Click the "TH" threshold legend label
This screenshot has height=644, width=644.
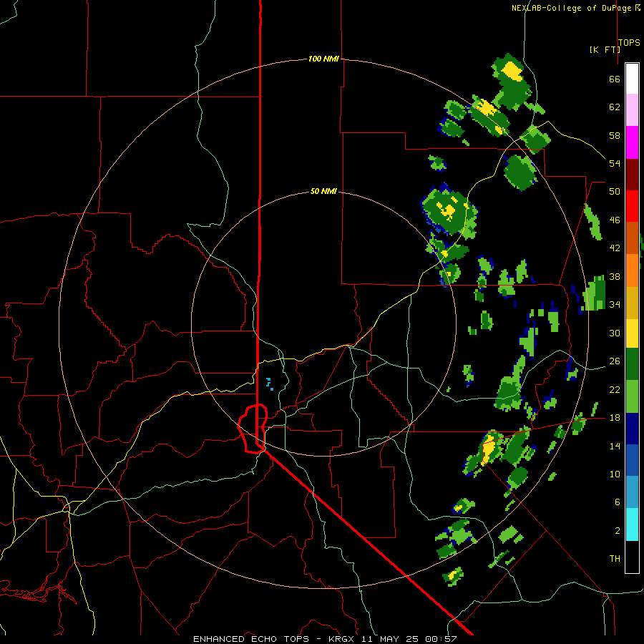click(x=615, y=559)
